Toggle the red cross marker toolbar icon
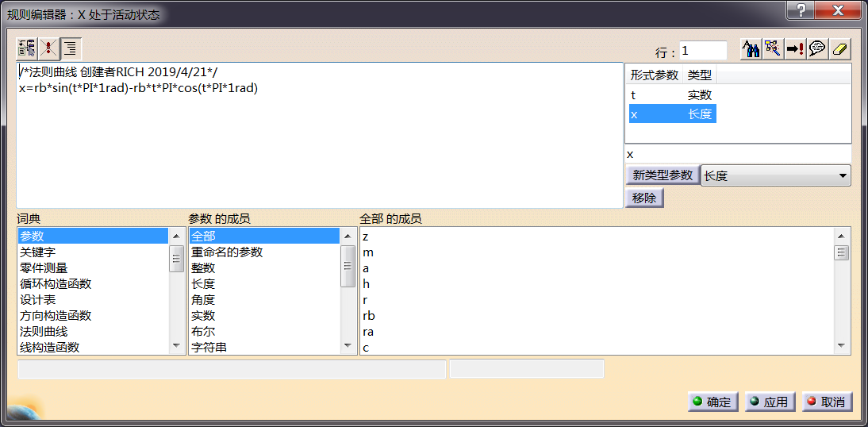Image resolution: width=868 pixels, height=427 pixels. tap(49, 48)
